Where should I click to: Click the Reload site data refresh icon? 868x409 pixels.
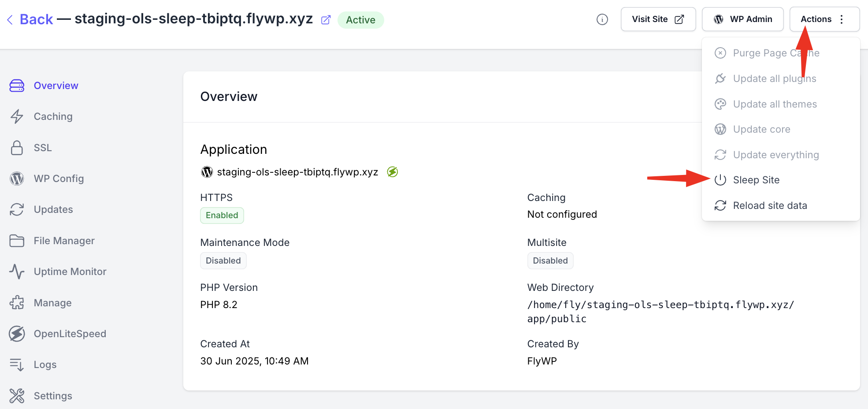720,205
